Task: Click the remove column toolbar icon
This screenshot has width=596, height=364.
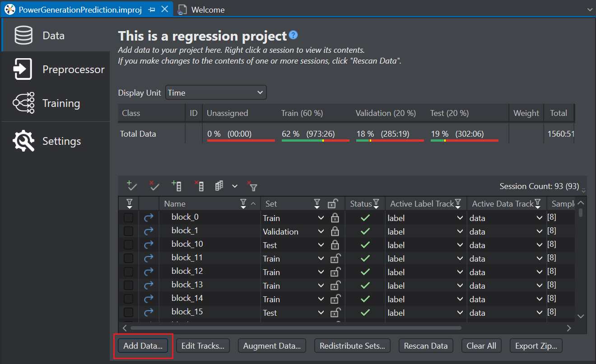Action: point(199,185)
